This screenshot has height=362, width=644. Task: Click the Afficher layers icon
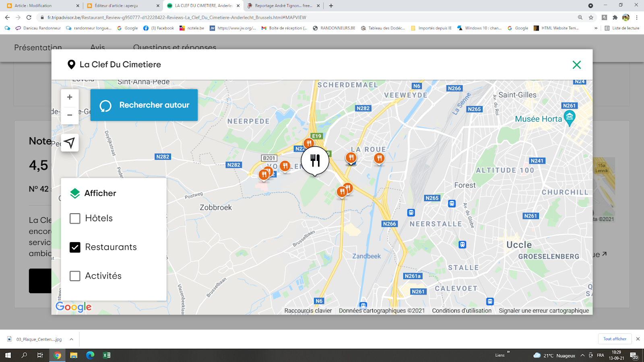pos(75,193)
